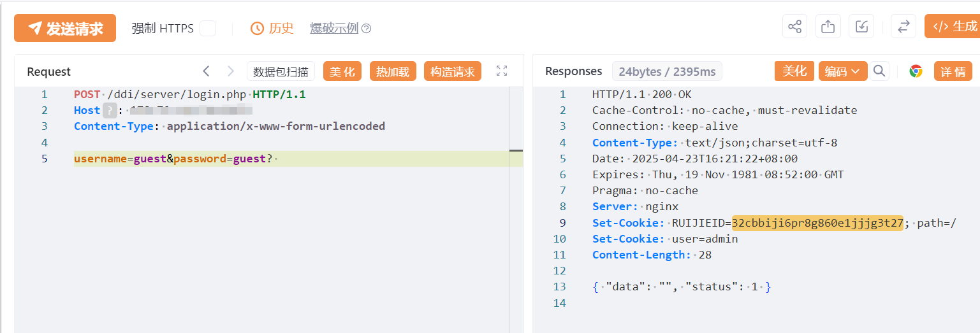
Task: Click the 热加载 button
Action: [393, 71]
